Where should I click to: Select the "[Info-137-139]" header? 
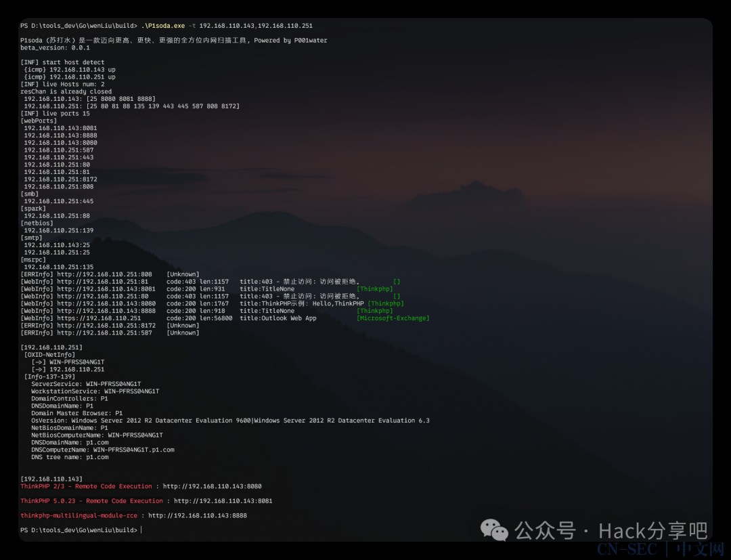(x=49, y=376)
